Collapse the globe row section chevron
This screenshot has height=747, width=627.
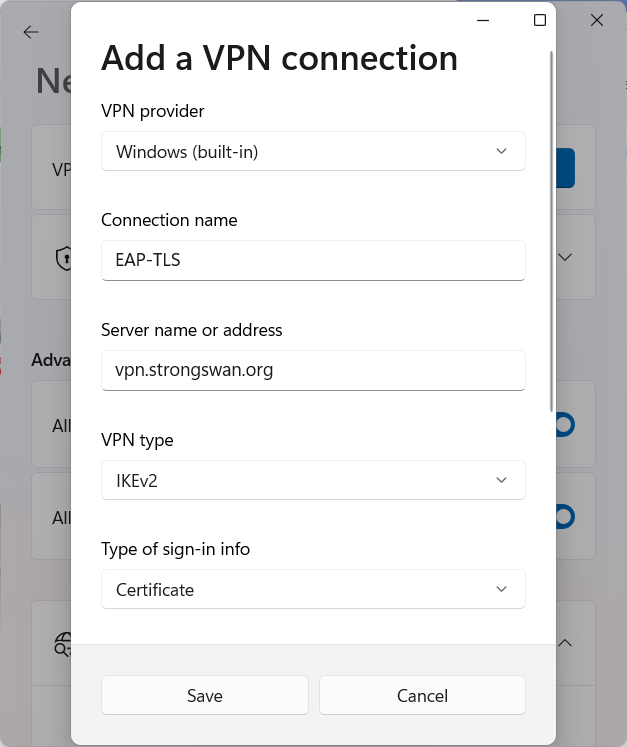565,642
